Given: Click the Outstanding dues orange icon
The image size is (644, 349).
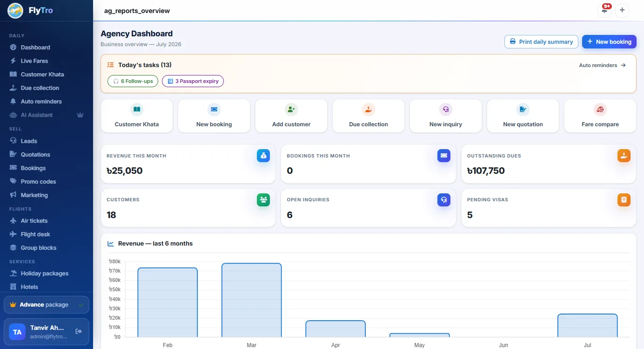Looking at the screenshot, I should (624, 156).
